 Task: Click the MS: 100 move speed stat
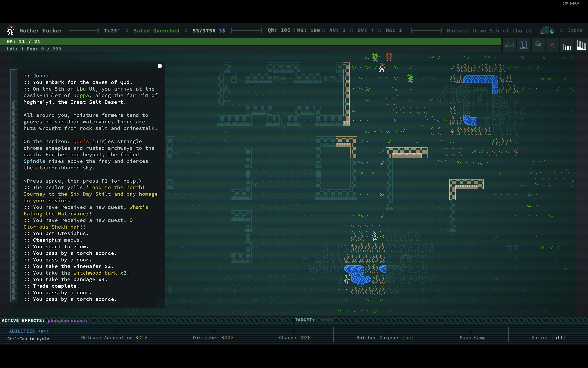tap(308, 30)
